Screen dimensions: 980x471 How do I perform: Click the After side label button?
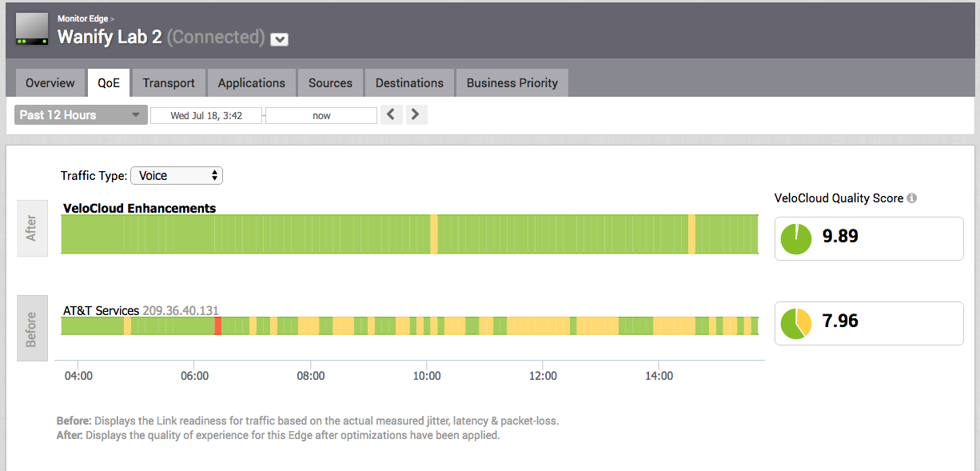point(32,229)
